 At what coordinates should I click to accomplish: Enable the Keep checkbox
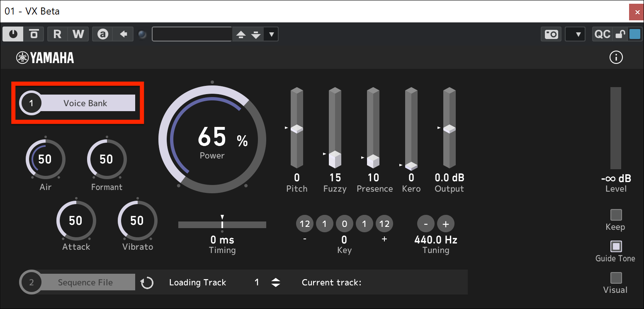point(616,215)
